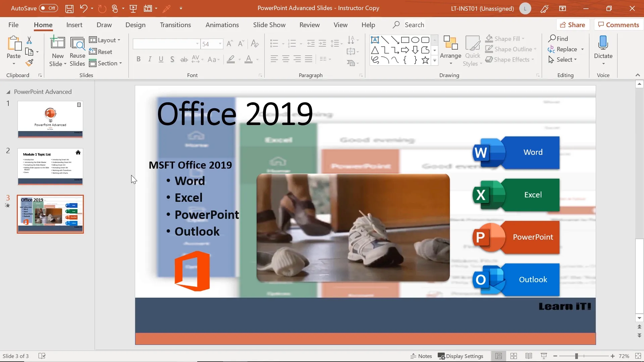644x362 pixels.
Task: Select slide 2 thumbnail Module 1 Topic List
Action: (x=50, y=167)
